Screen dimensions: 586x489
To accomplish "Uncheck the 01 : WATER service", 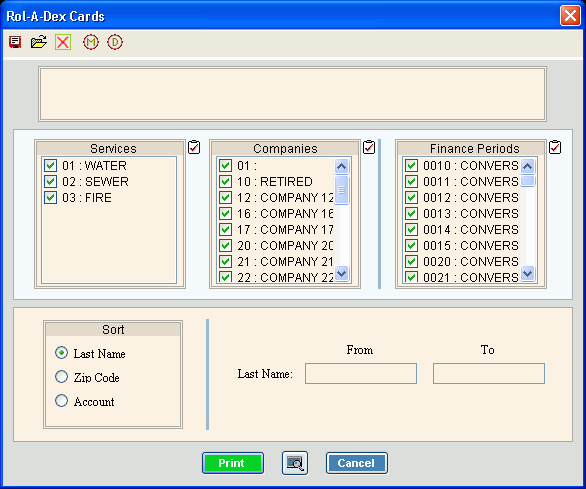I will click(x=50, y=165).
